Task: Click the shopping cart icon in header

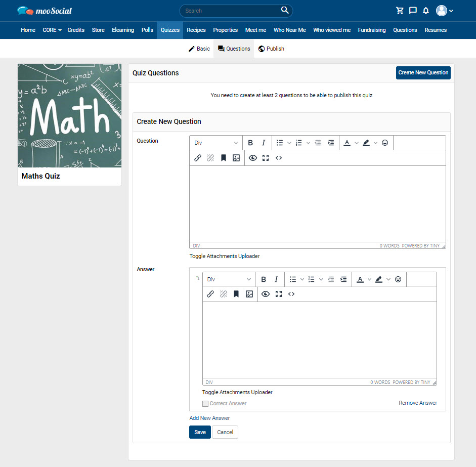Action: coord(400,11)
